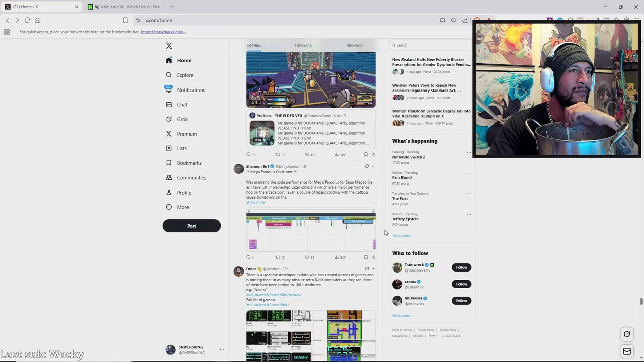The height and width of the screenshot is (362, 644).
Task: Share the ProDeus quoted post
Action: click(373, 155)
